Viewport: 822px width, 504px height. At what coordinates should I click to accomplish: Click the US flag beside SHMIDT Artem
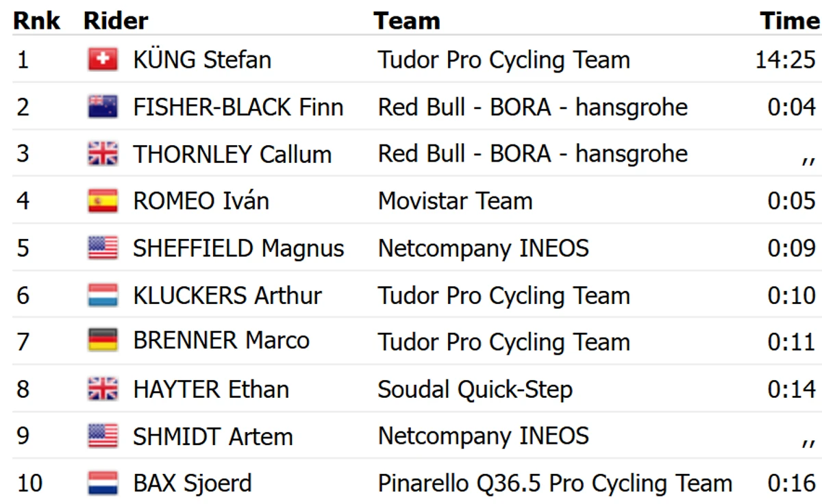pos(103,436)
